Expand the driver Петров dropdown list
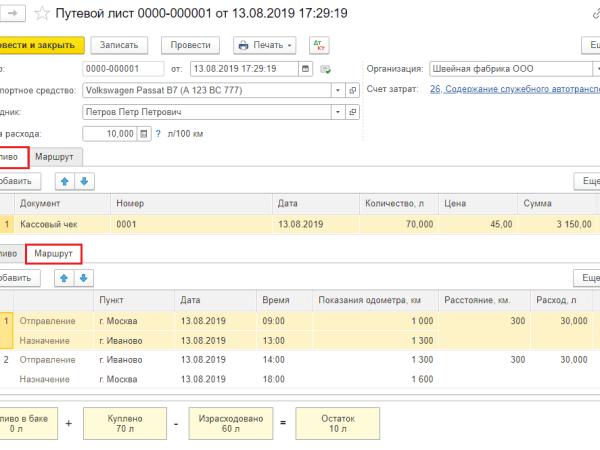Screen dimensions: 600x450 [339, 112]
